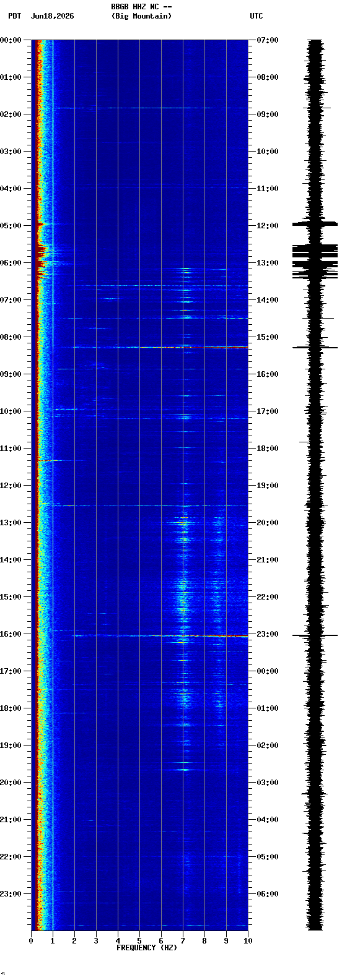Click the 23:00 PDT time label
The image size is (342, 980).
(11, 894)
